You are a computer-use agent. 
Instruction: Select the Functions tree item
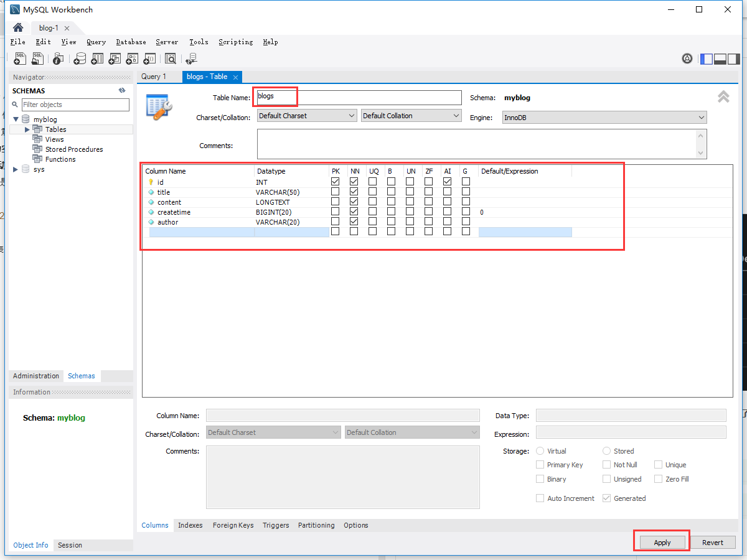[60, 159]
